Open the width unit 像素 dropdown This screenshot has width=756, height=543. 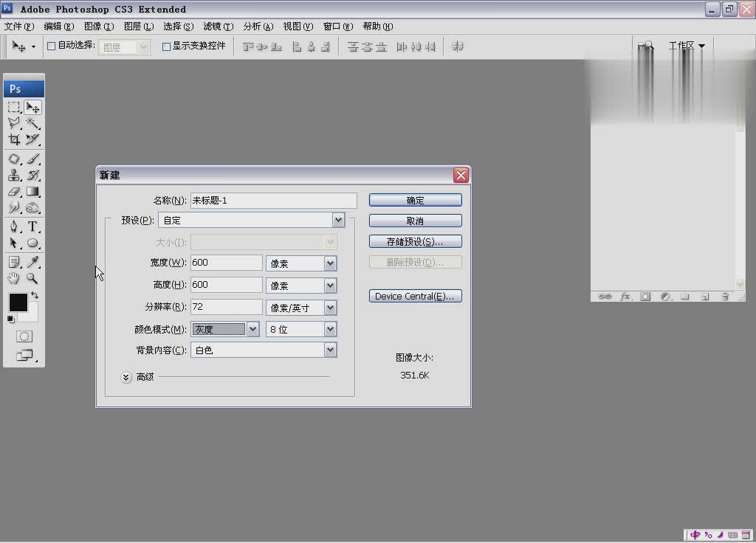click(301, 263)
